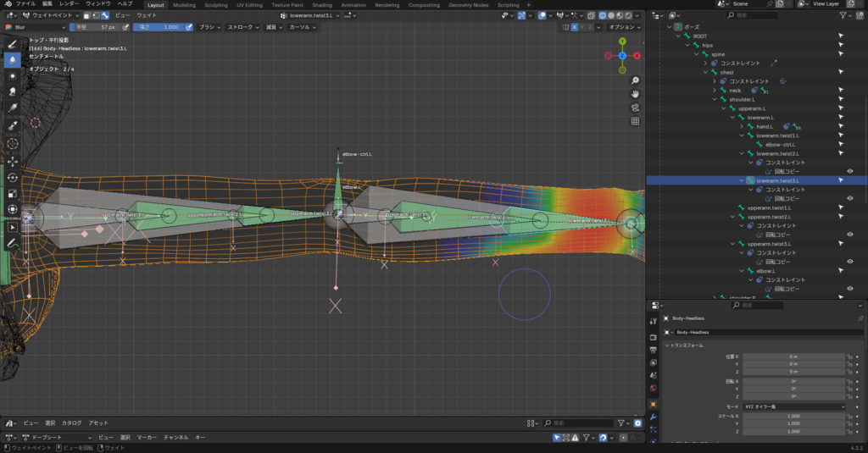Collapse the shoulder.L bone in outliner

(x=715, y=99)
